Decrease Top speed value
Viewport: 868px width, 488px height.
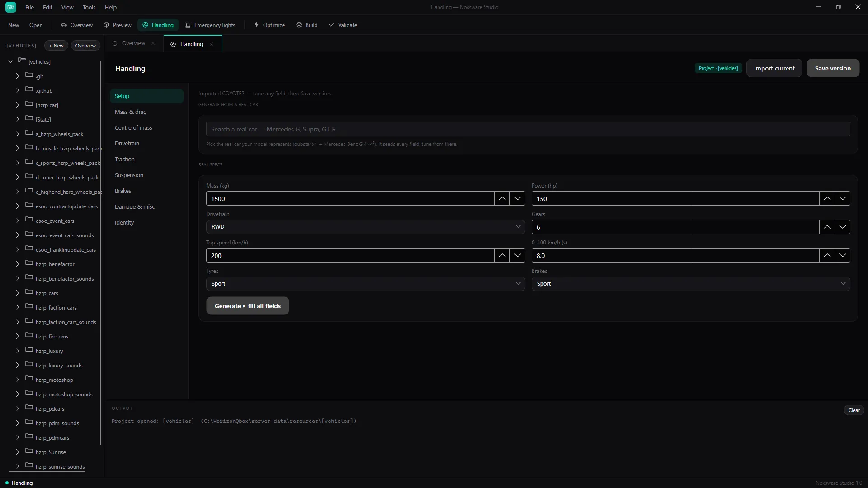pyautogui.click(x=518, y=256)
